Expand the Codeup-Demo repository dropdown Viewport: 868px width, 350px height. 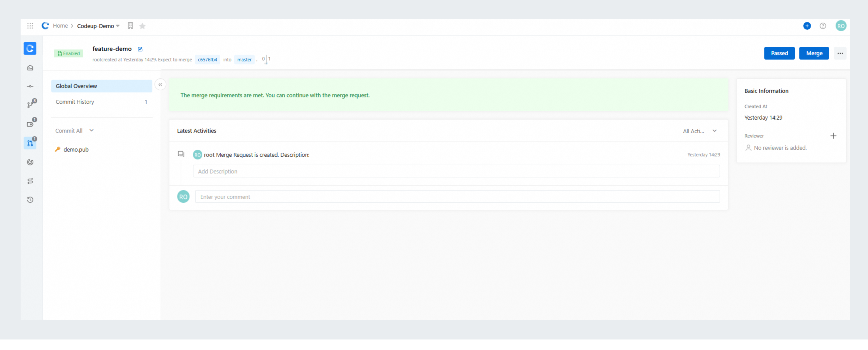[118, 26]
